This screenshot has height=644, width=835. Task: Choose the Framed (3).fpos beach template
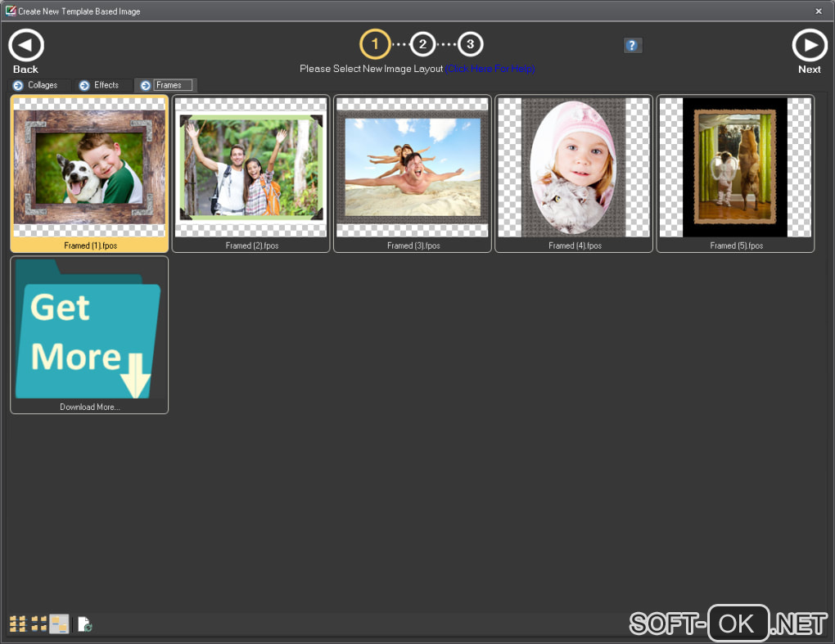tap(412, 173)
